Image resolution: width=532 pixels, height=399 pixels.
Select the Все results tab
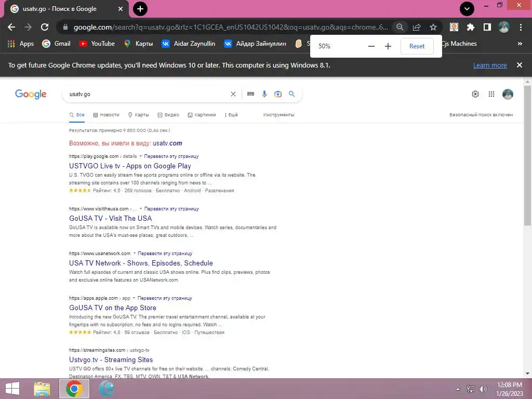77,115
